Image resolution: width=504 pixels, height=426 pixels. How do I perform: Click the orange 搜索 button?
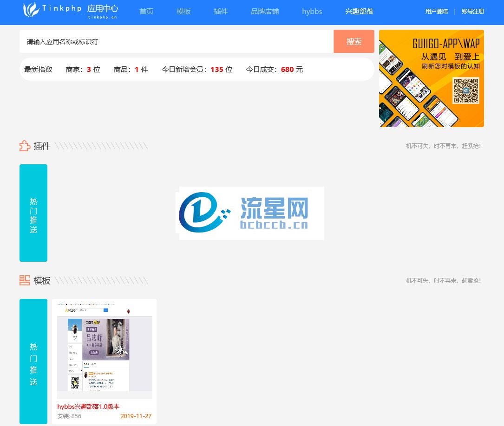click(x=354, y=41)
